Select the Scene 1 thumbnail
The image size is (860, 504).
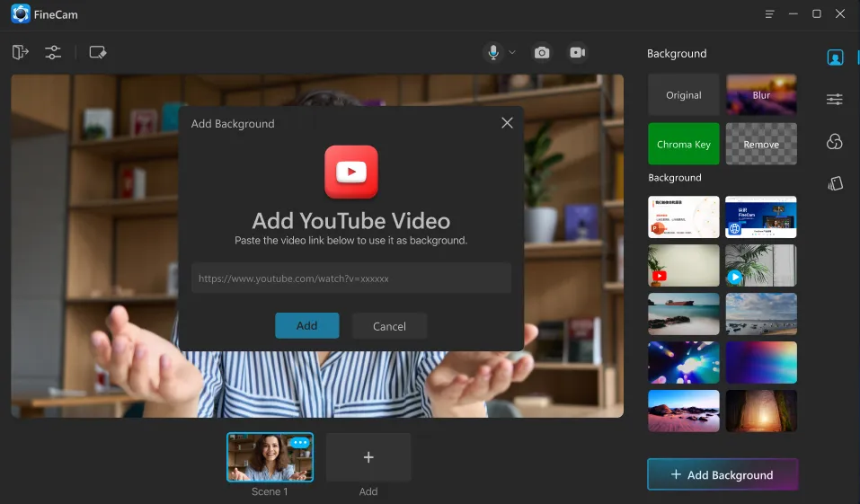[270, 457]
